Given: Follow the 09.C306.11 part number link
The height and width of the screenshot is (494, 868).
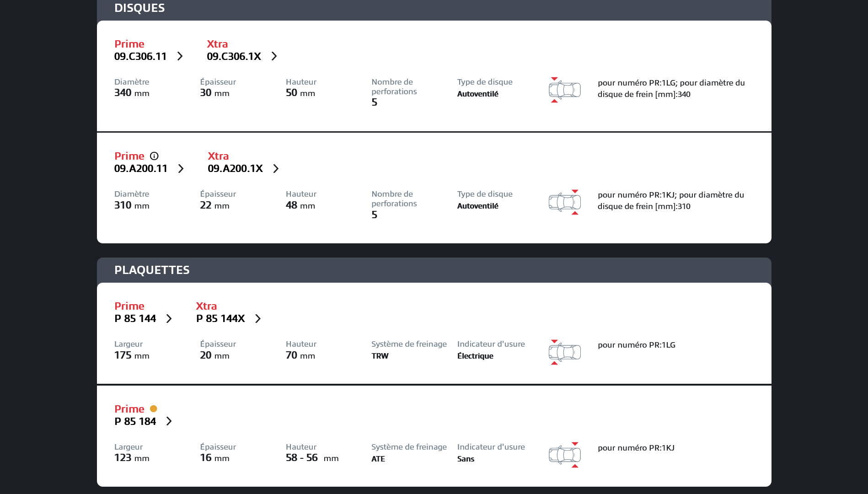Looking at the screenshot, I should [140, 56].
